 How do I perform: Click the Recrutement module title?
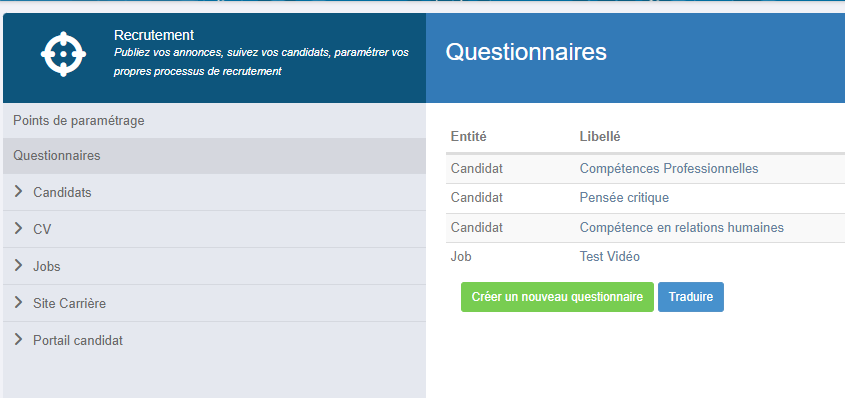154,36
